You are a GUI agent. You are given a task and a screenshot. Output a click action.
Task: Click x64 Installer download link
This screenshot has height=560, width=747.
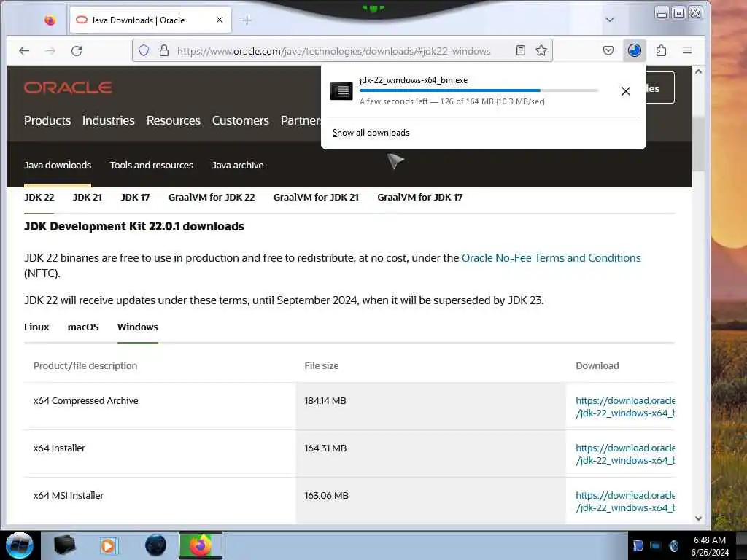625,454
